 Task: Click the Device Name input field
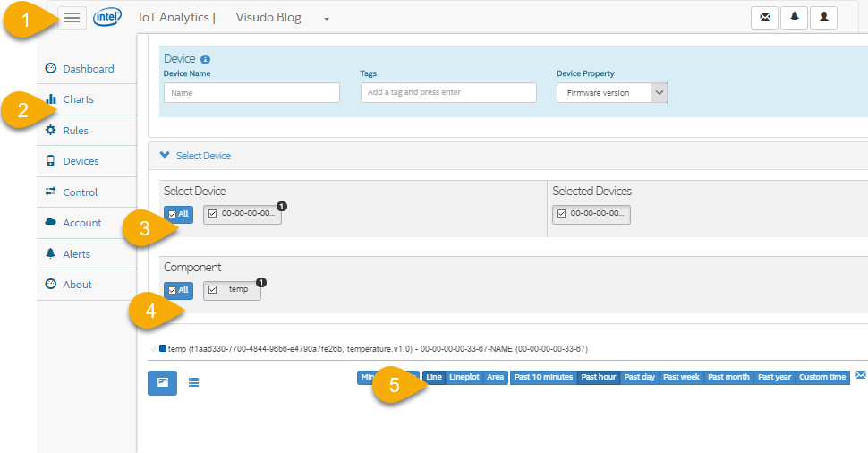251,93
